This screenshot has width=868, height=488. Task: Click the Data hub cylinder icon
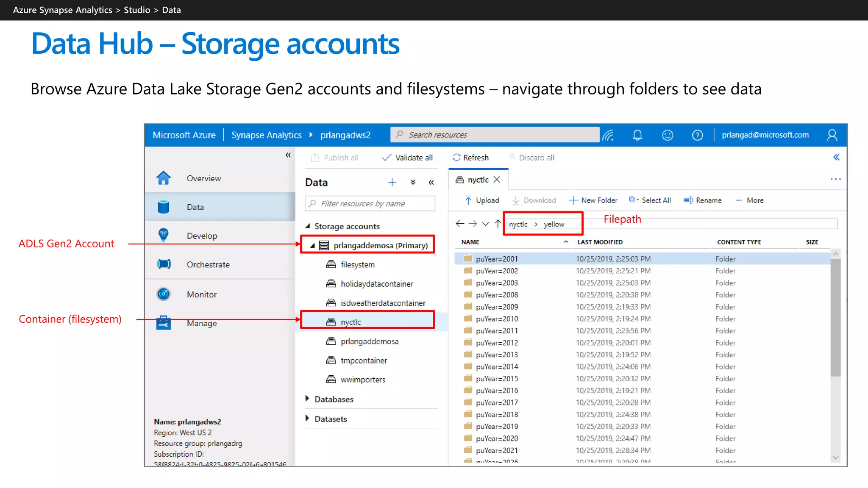pos(163,207)
